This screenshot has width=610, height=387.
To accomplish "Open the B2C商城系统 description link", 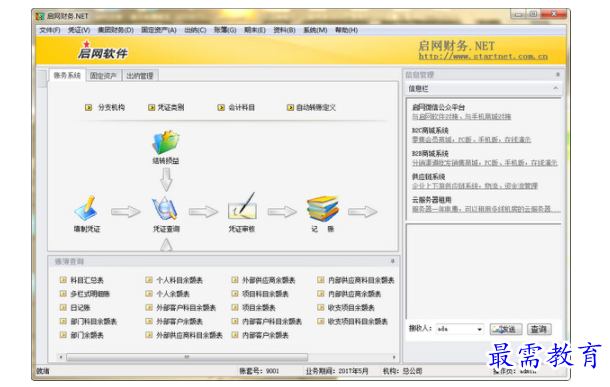I will 472,140.
